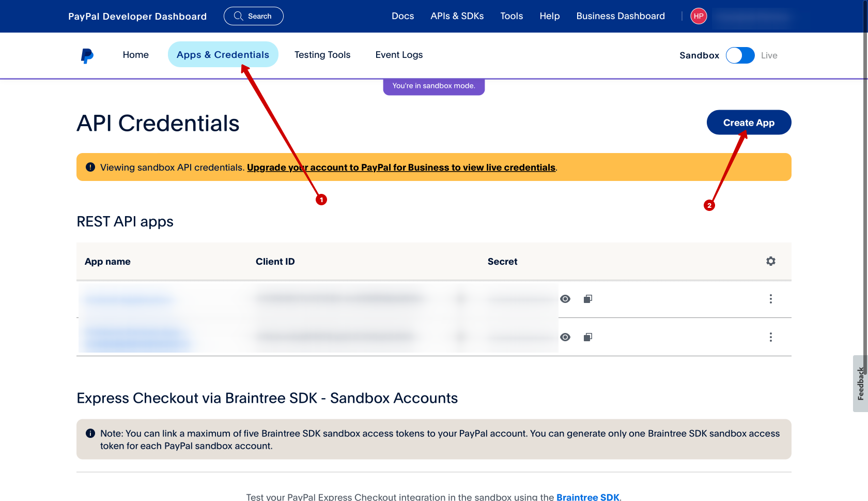Viewport: 868px width, 501px height.
Task: Copy secret of the second app row
Action: [x=588, y=337]
